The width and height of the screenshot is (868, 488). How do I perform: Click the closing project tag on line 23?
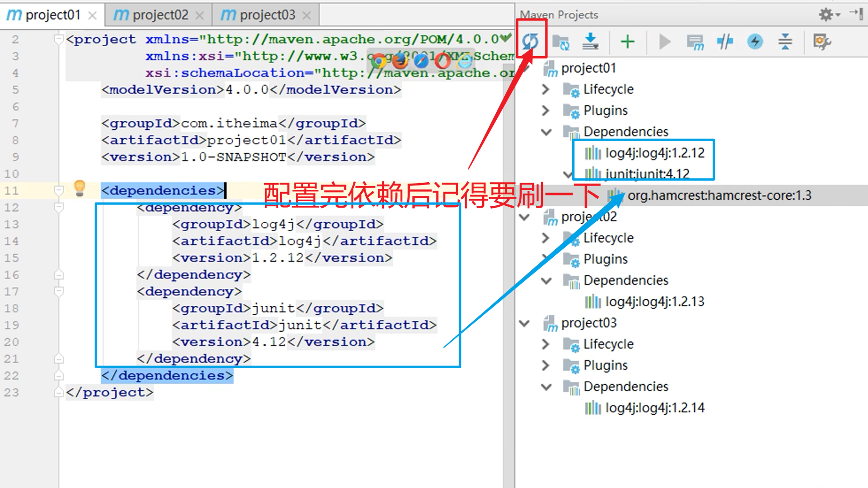pyautogui.click(x=109, y=392)
